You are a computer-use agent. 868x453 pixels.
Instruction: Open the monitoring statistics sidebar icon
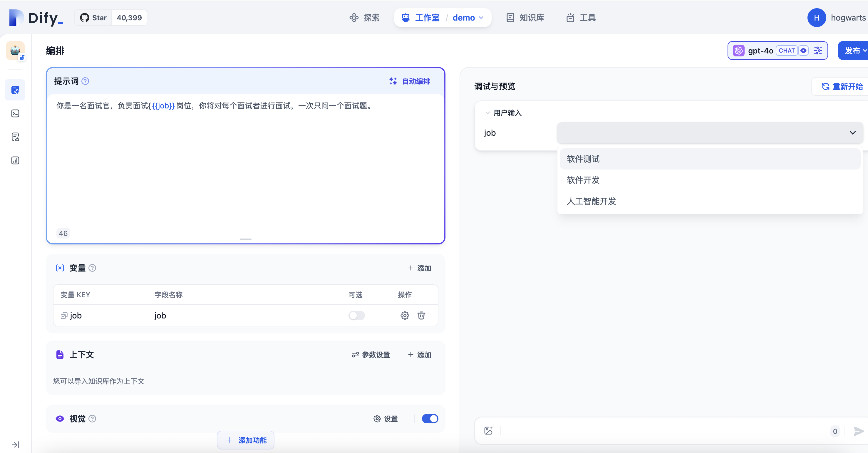point(15,160)
